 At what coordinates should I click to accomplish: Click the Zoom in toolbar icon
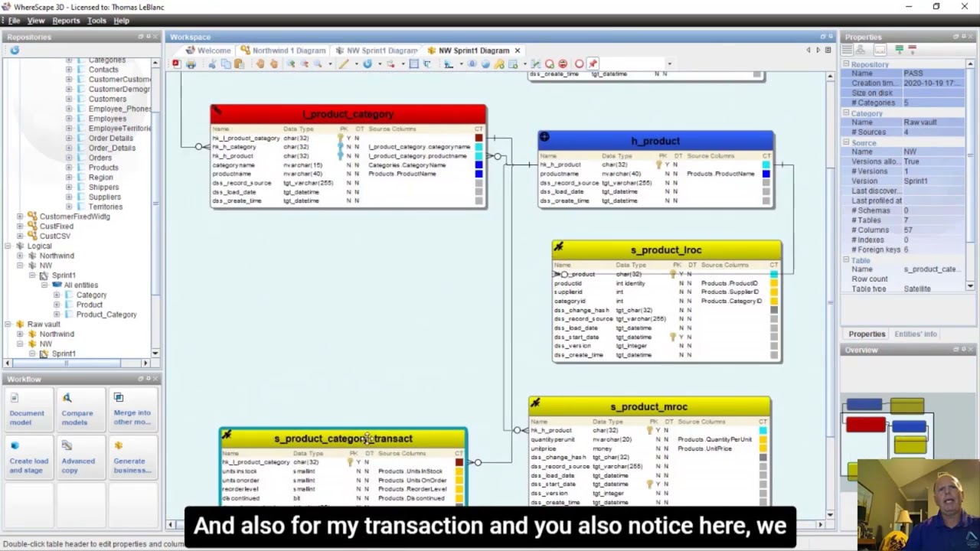coord(291,64)
